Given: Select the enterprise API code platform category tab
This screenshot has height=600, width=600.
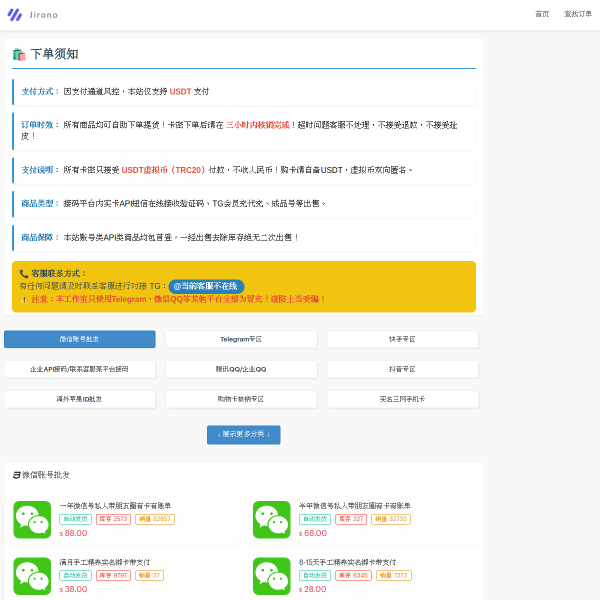Looking at the screenshot, I should (80, 369).
